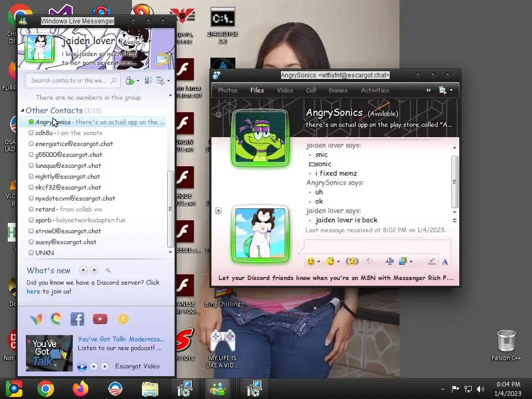
Task: Click chat history scrollbar
Action: tap(455, 181)
